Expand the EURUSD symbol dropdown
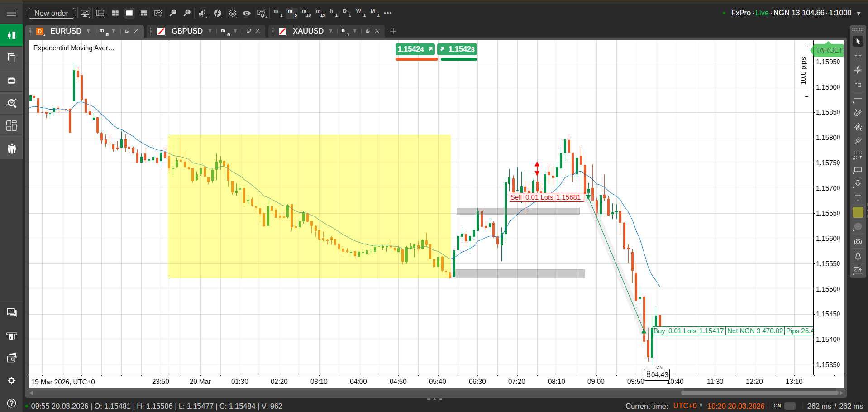Viewport: 868px width, 412px height. (88, 31)
